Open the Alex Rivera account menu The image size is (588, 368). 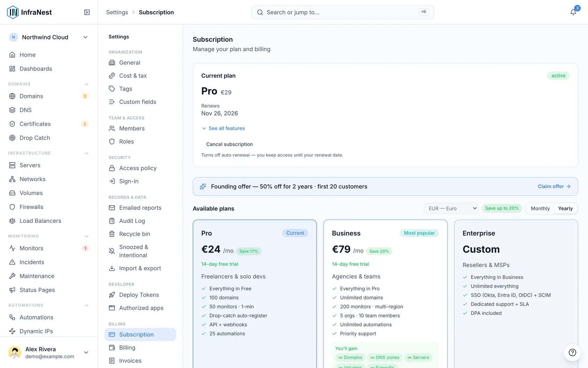[49, 352]
